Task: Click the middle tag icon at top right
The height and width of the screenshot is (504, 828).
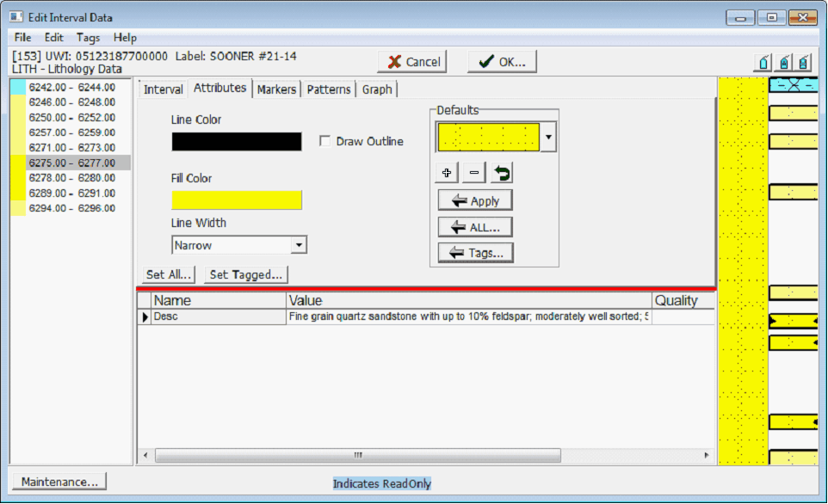Action: (x=783, y=62)
